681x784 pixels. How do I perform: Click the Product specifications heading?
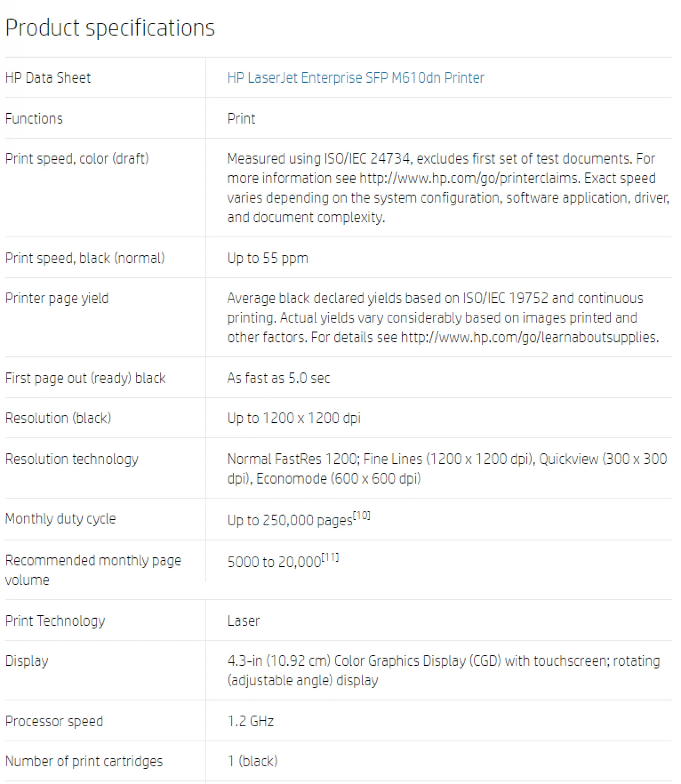tap(110, 28)
